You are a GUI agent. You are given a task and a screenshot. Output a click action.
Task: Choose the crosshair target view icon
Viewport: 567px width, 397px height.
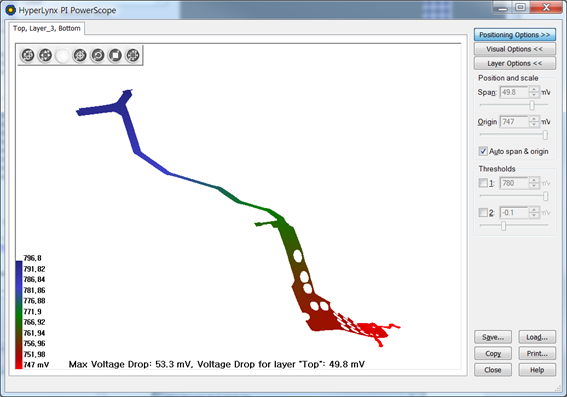point(80,55)
